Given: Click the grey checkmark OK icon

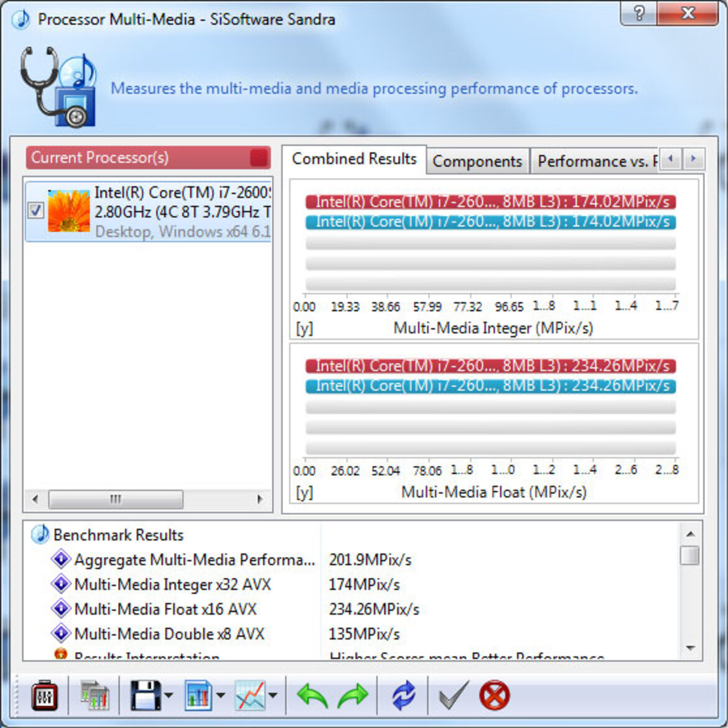Looking at the screenshot, I should tap(454, 696).
